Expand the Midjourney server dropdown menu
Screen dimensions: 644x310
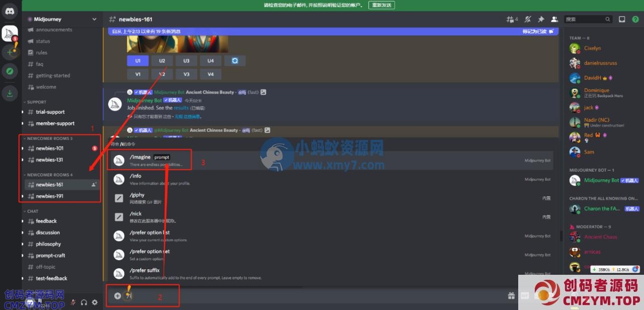(94, 19)
